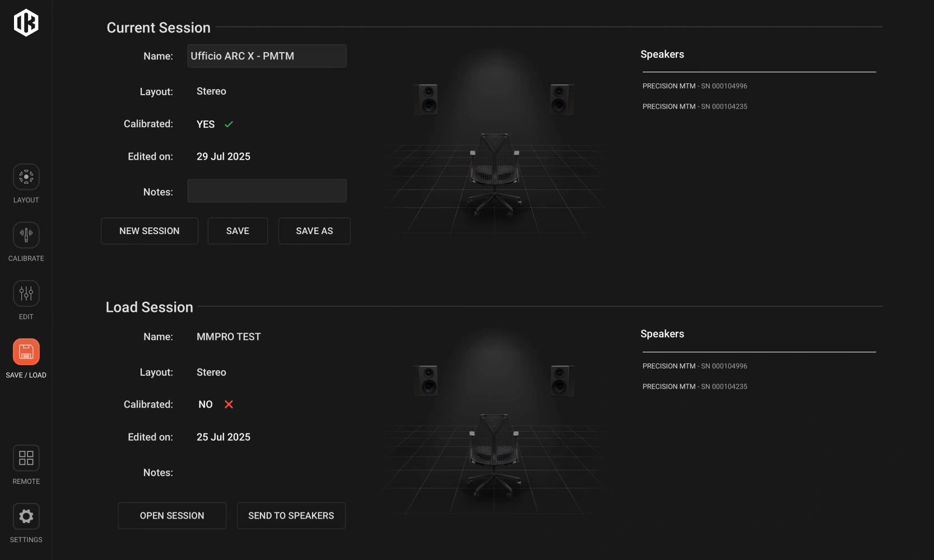Click the SAVE AS button
This screenshot has width=934, height=560.
coord(314,231)
